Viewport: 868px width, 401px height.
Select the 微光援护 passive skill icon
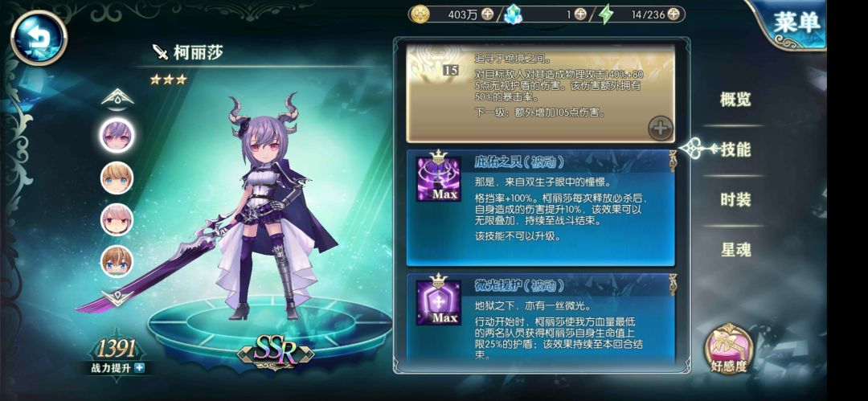pyautogui.click(x=439, y=299)
